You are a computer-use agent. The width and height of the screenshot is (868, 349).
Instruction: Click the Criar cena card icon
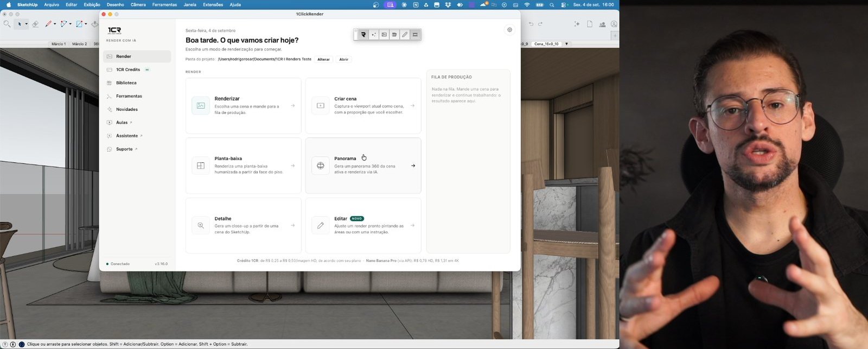[321, 106]
